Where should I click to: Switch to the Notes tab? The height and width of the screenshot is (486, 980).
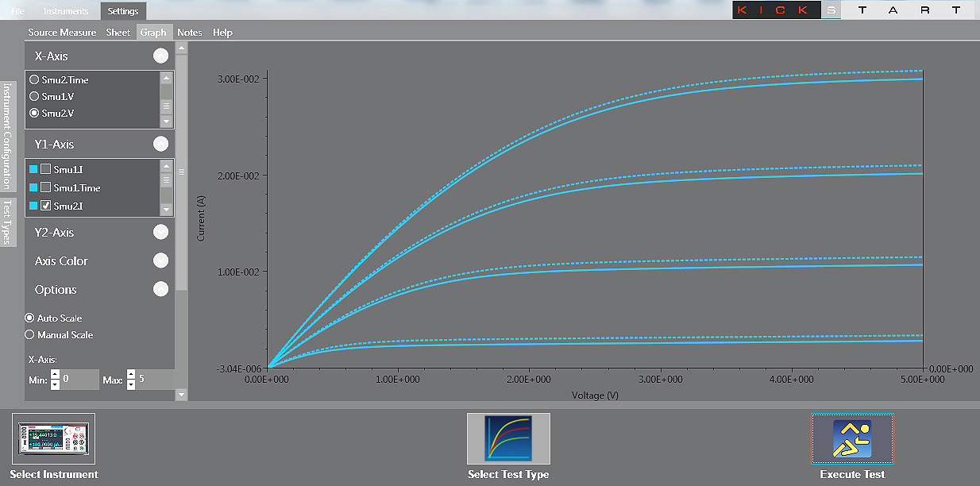190,33
